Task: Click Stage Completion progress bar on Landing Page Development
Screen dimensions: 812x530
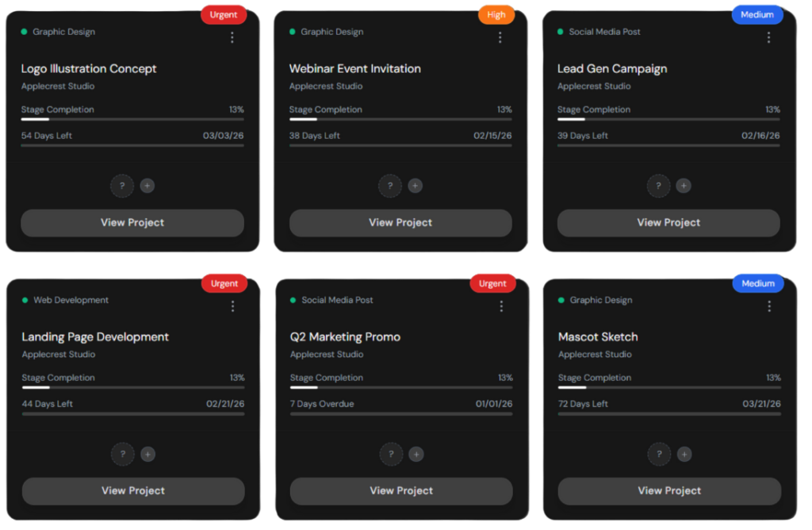Action: [x=133, y=387]
